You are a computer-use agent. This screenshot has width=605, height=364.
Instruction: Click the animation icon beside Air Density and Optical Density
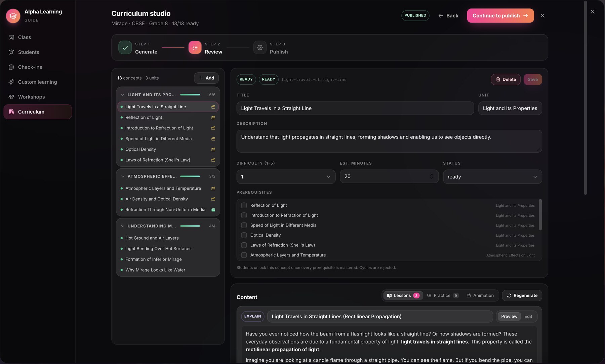point(213,199)
